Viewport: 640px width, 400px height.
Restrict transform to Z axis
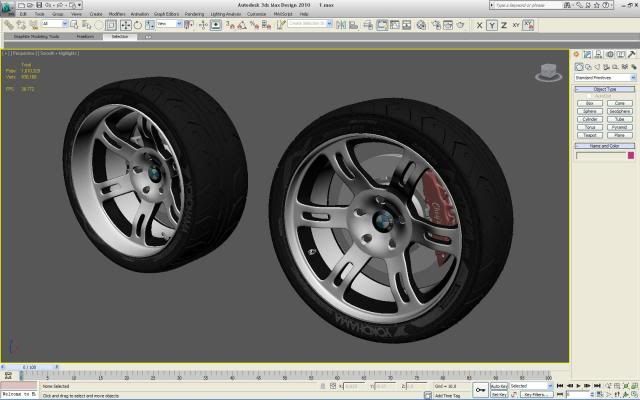[504, 25]
